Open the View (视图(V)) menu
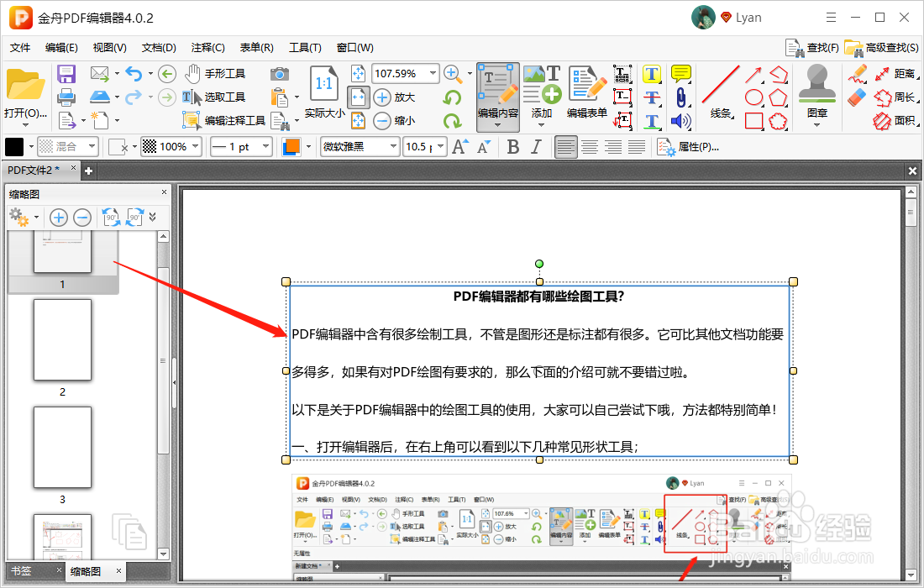924x588 pixels. [109, 48]
